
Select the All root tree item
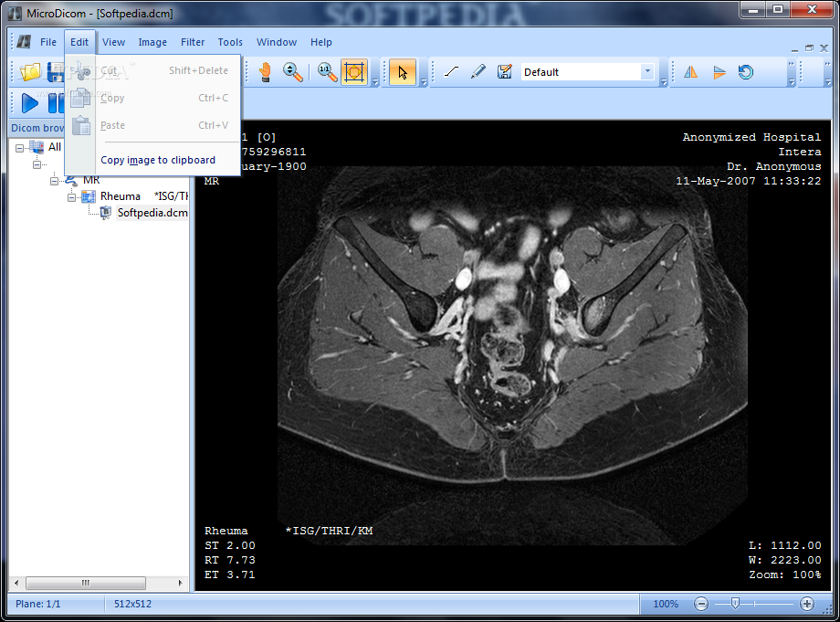[55, 147]
